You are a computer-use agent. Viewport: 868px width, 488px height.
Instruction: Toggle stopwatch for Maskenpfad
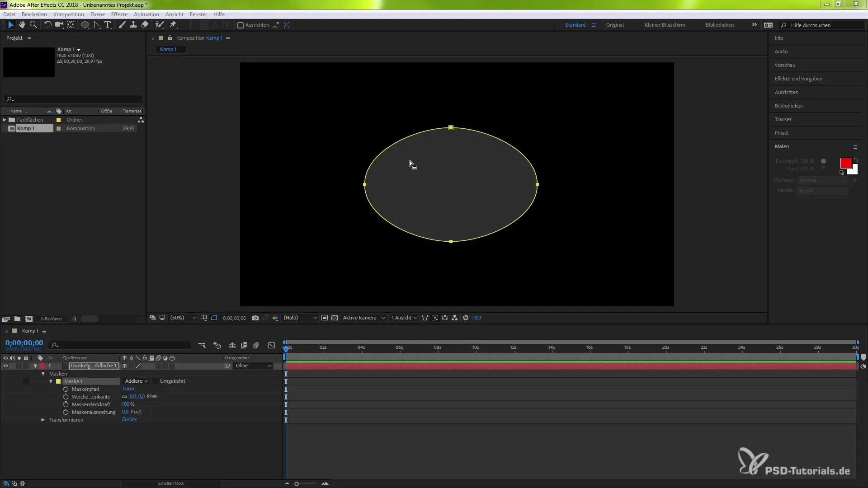click(x=66, y=389)
